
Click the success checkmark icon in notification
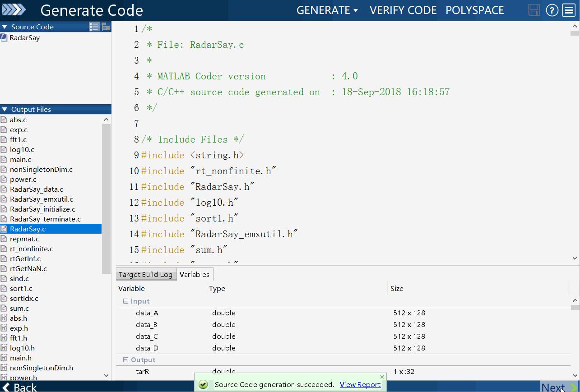pos(204,384)
